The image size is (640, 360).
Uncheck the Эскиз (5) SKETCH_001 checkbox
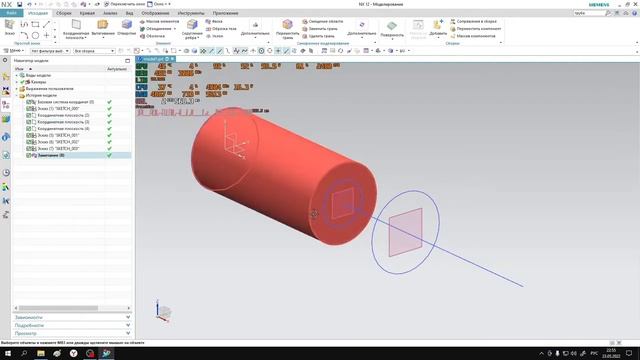[29, 135]
